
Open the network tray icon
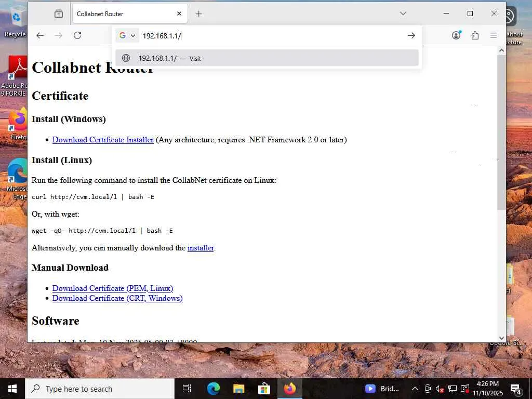coord(453,389)
